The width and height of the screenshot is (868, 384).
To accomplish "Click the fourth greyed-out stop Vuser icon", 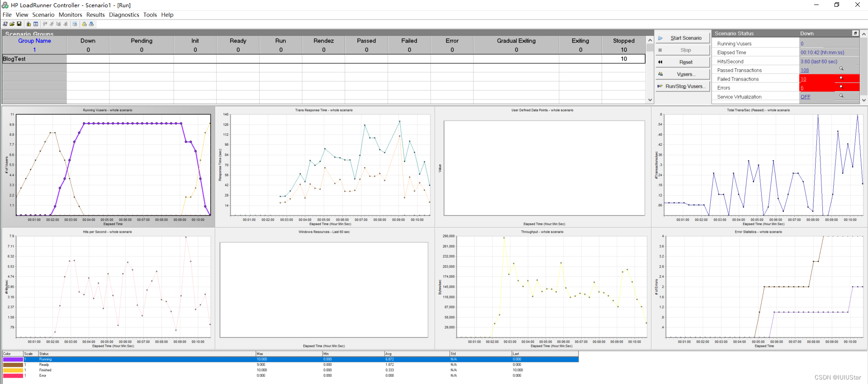I will click(x=66, y=24).
